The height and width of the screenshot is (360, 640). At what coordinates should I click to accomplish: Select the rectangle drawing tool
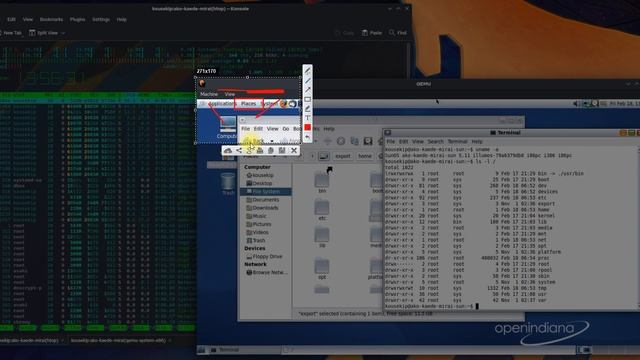(308, 99)
